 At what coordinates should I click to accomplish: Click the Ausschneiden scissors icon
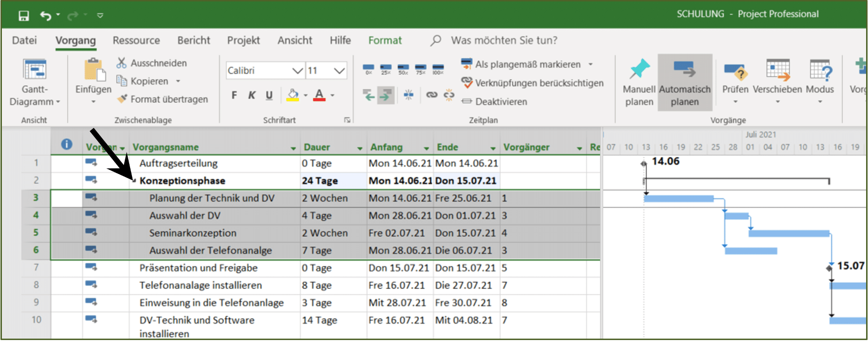122,63
